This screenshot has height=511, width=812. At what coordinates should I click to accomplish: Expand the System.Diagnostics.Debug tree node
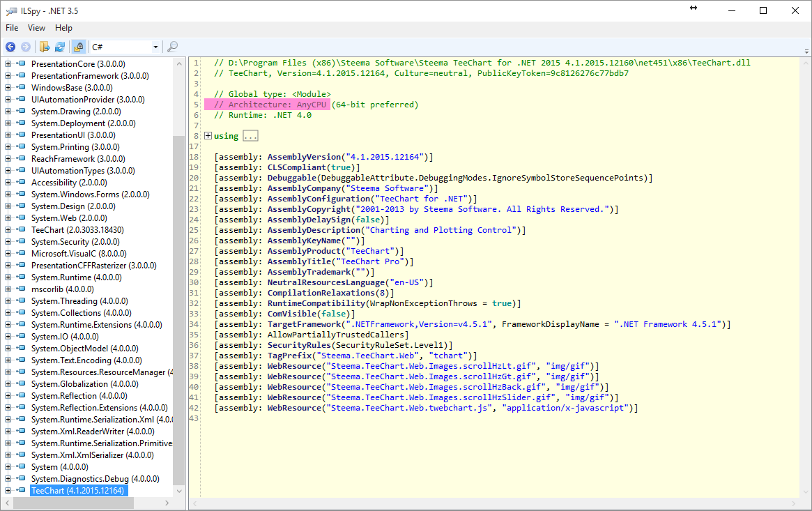click(8, 479)
